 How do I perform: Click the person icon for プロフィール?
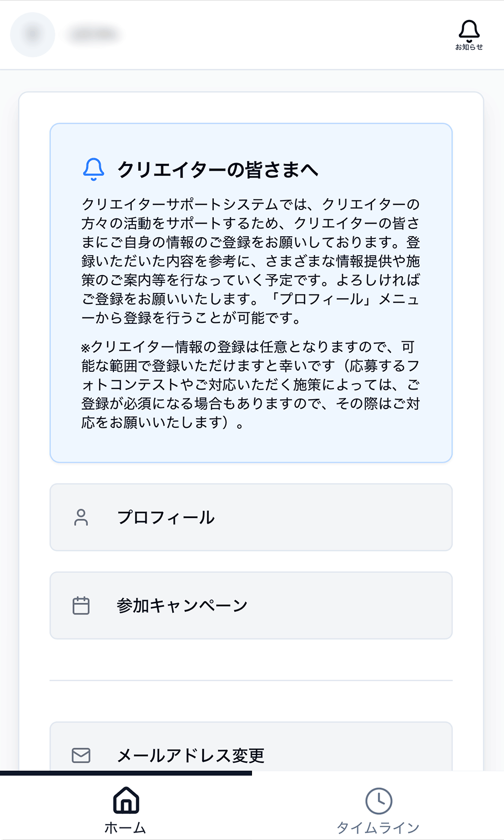pyautogui.click(x=81, y=517)
